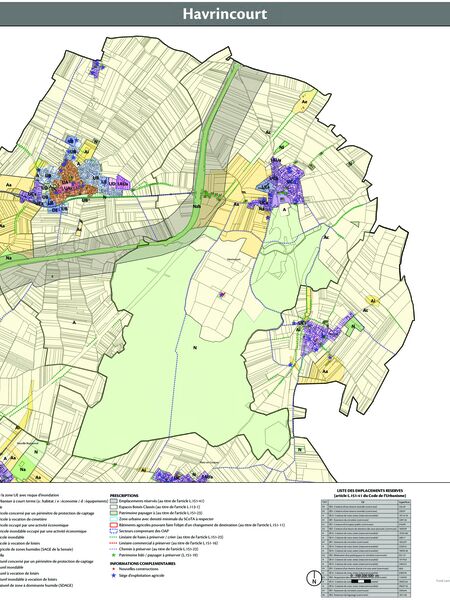The height and width of the screenshot is (600, 450).
Task: Click the cyan 'Zone urbaine avec densité minimale' swatch
Action: click(114, 519)
